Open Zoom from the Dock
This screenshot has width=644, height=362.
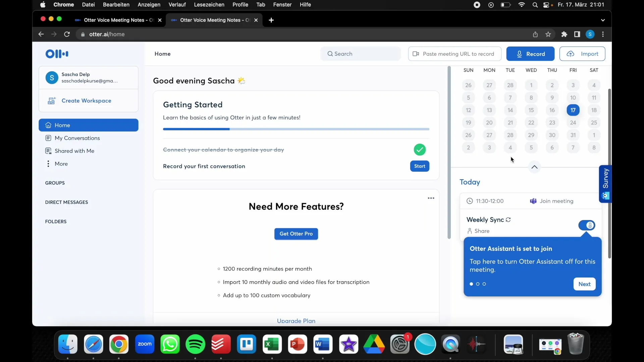(x=145, y=344)
